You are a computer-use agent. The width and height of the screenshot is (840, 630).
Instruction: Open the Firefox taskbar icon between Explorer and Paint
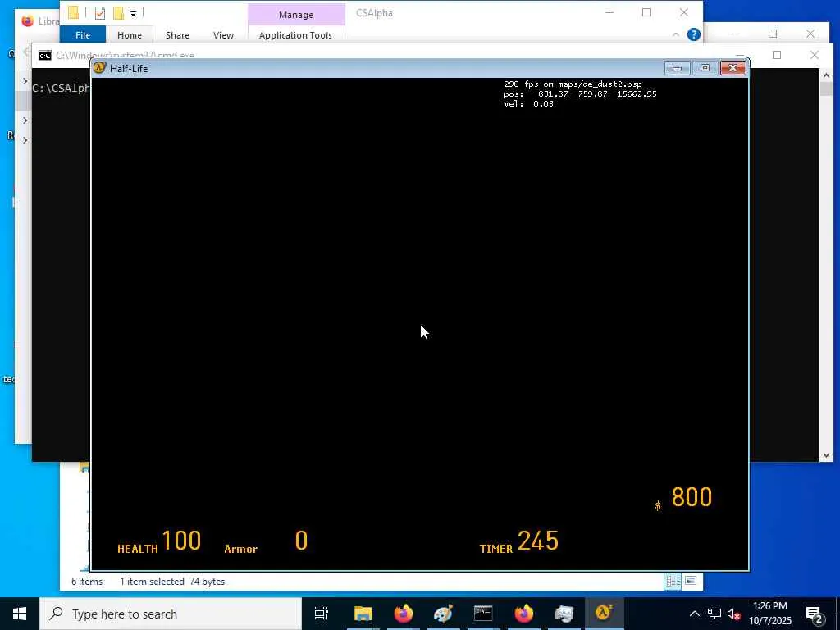404,614
